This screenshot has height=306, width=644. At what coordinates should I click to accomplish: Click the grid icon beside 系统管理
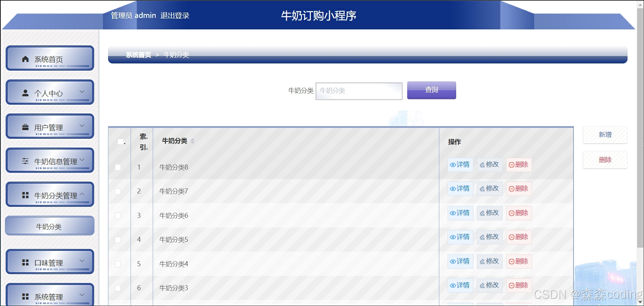[25, 296]
